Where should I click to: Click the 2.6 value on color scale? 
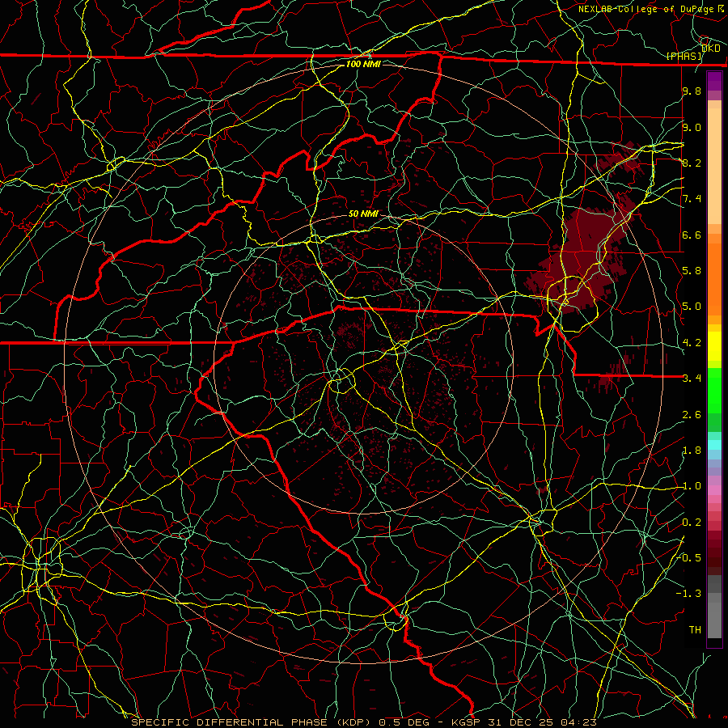pos(692,415)
